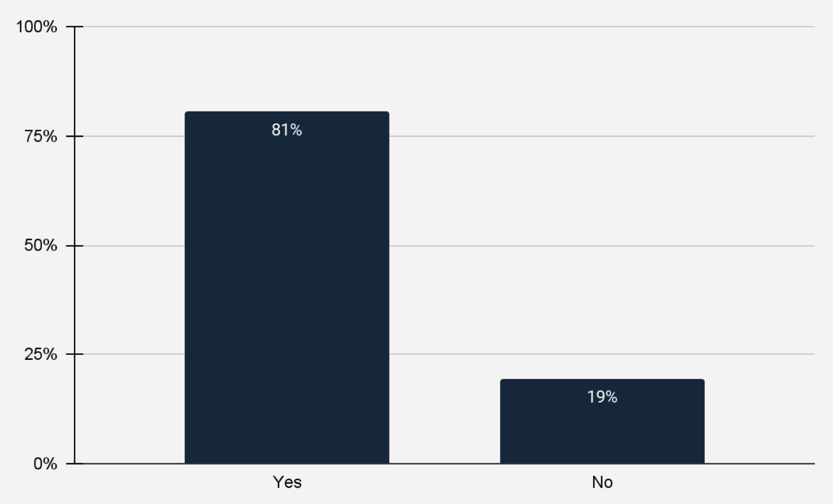This screenshot has width=833, height=504.
Task: Click the y-axis tick mark at 0%
Action: (x=71, y=464)
